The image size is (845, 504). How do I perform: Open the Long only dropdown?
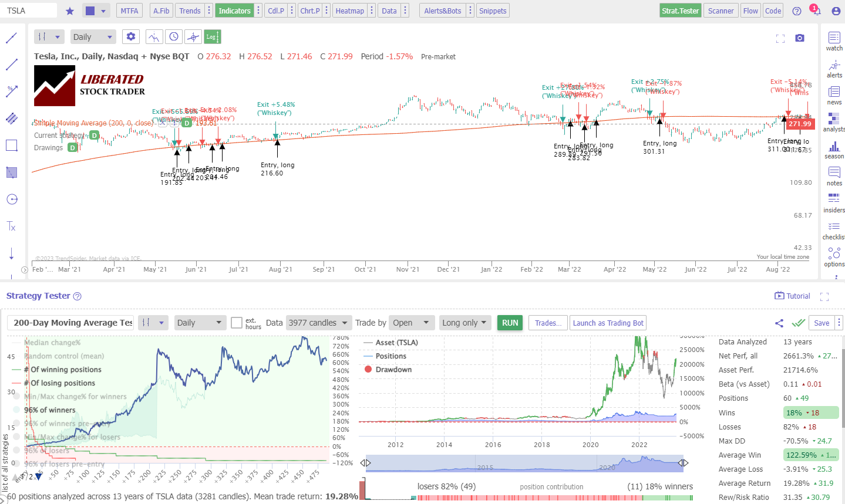(464, 322)
